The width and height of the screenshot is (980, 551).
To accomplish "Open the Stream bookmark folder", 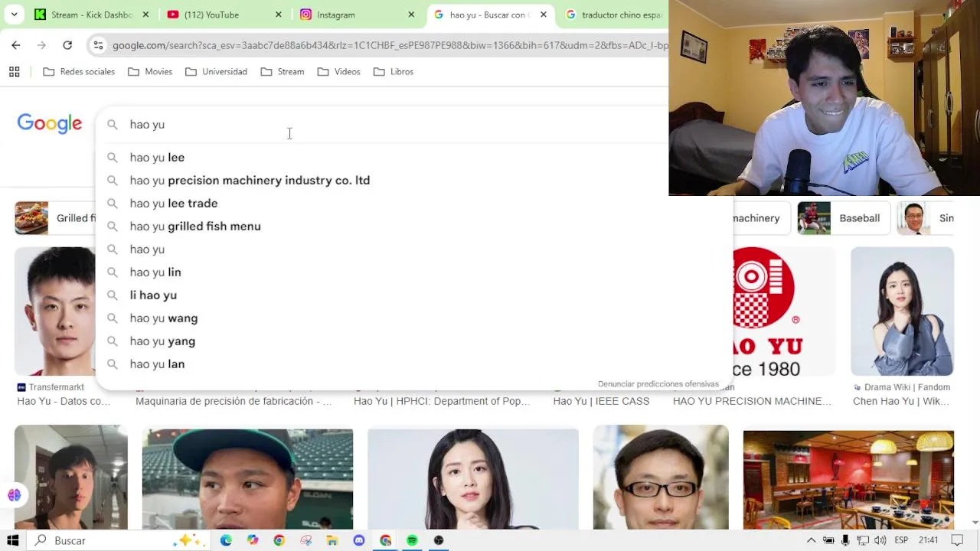I will click(x=283, y=72).
